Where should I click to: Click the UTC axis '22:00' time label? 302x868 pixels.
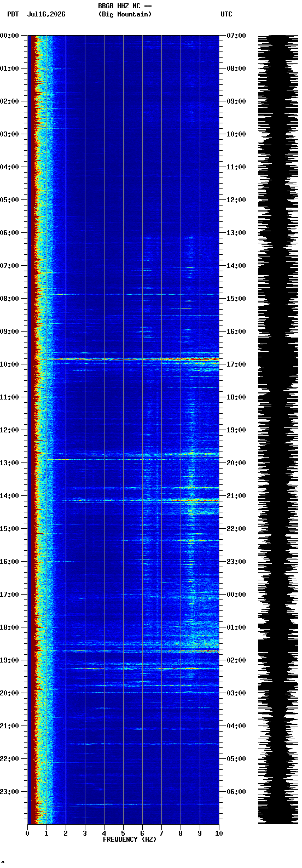coord(236,529)
